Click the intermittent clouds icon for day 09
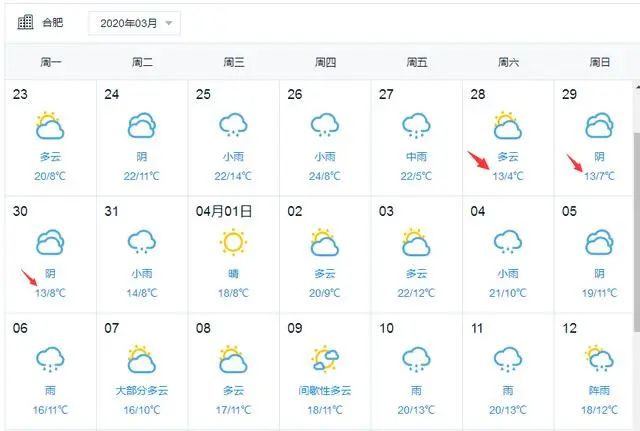Viewport: 640px width, 431px height. 325,359
